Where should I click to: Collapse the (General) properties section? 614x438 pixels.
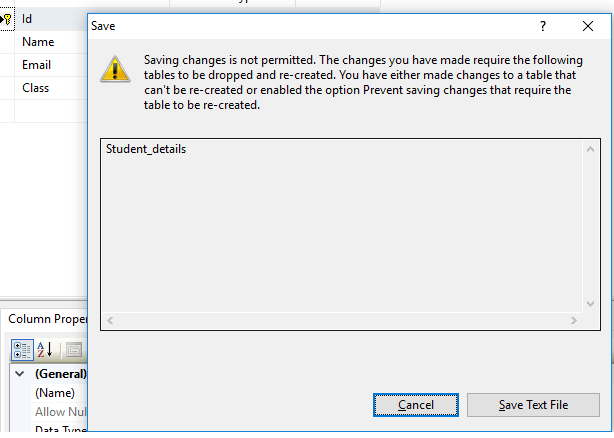click(20, 374)
